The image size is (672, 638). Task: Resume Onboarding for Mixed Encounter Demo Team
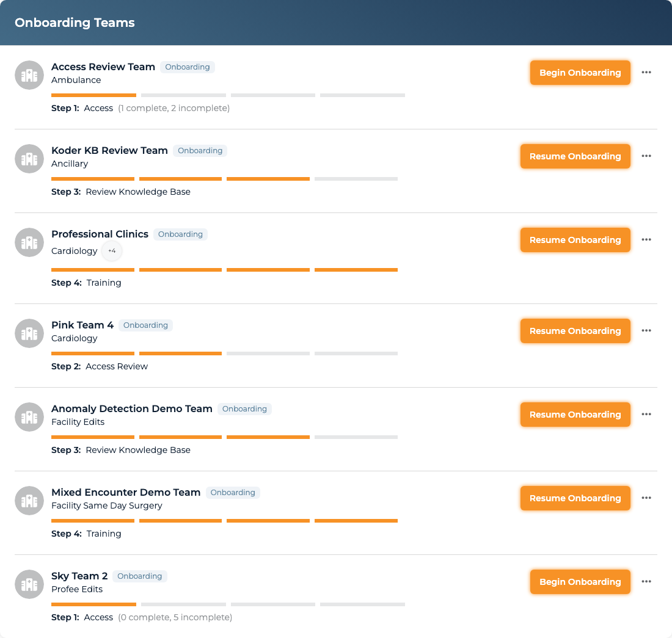point(575,498)
